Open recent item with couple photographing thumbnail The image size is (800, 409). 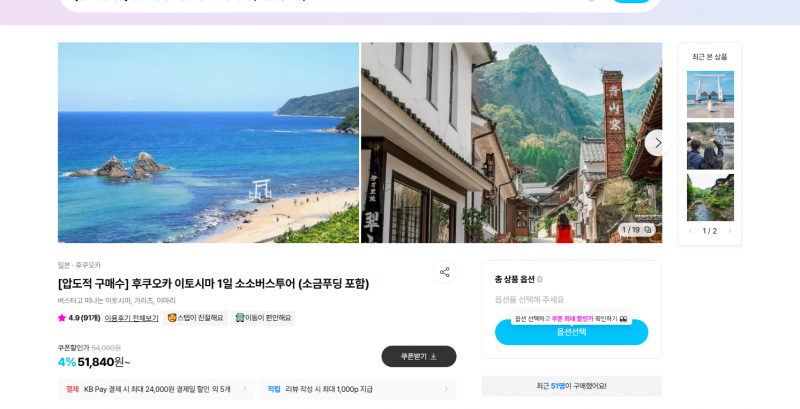click(710, 146)
